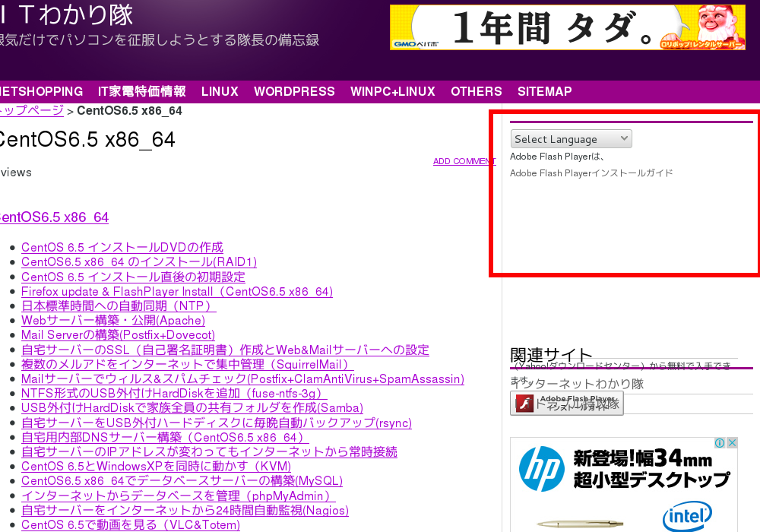Open the Webサーバー構築・公開(Apache) link
Viewport: 760px width, 532px height.
click(113, 321)
